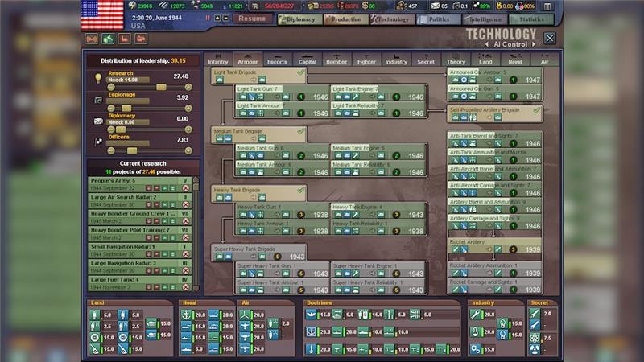Select the Medium Tank Engine: 6 technology
This screenshot has height=362, width=644.
(x=378, y=152)
